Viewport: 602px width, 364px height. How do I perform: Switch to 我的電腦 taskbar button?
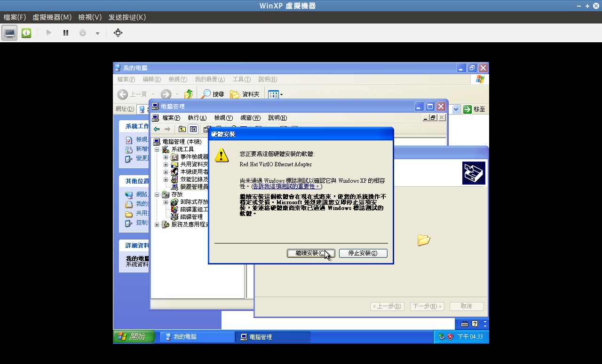[197, 337]
